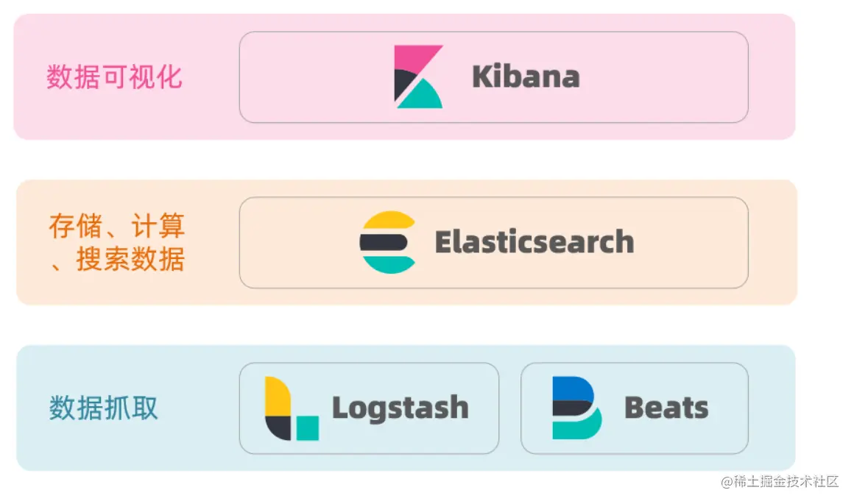
Task: Select the Kibana text label
Action: [526, 77]
